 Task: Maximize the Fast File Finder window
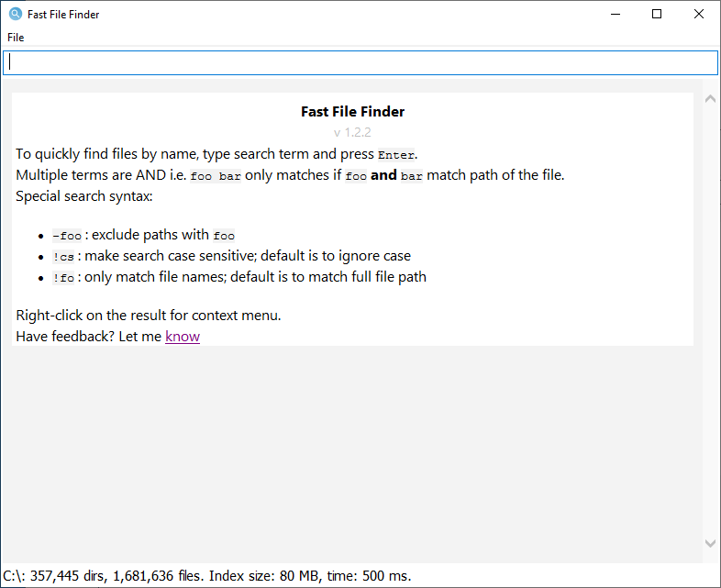(657, 15)
